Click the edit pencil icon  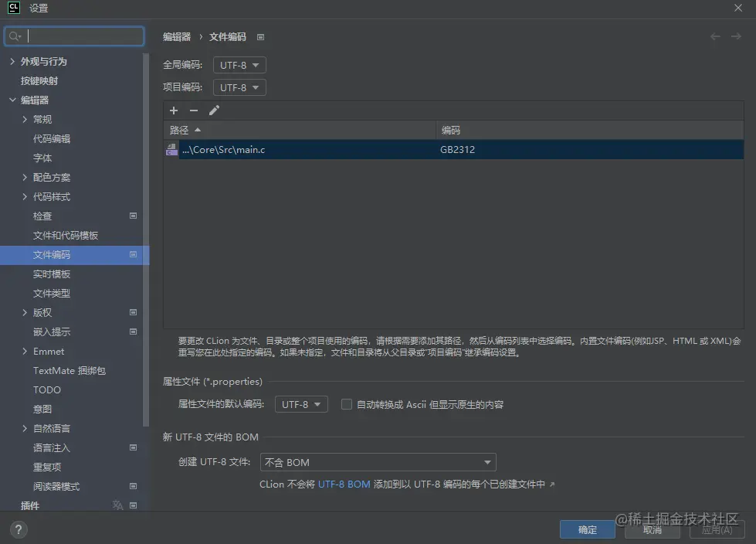click(214, 110)
